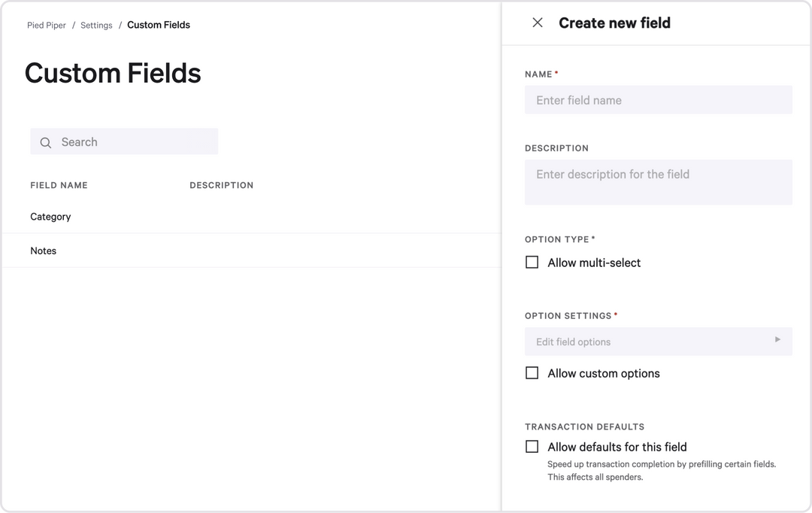Focus the field description text area

(658, 182)
